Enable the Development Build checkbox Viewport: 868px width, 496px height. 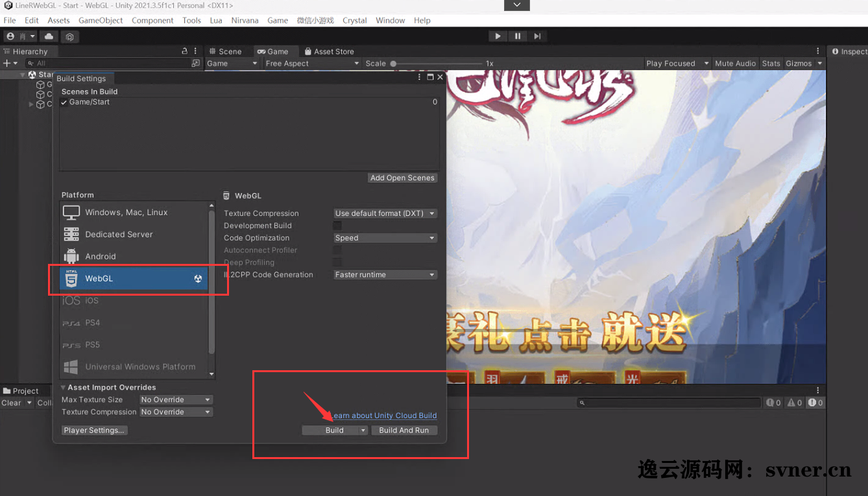point(337,226)
